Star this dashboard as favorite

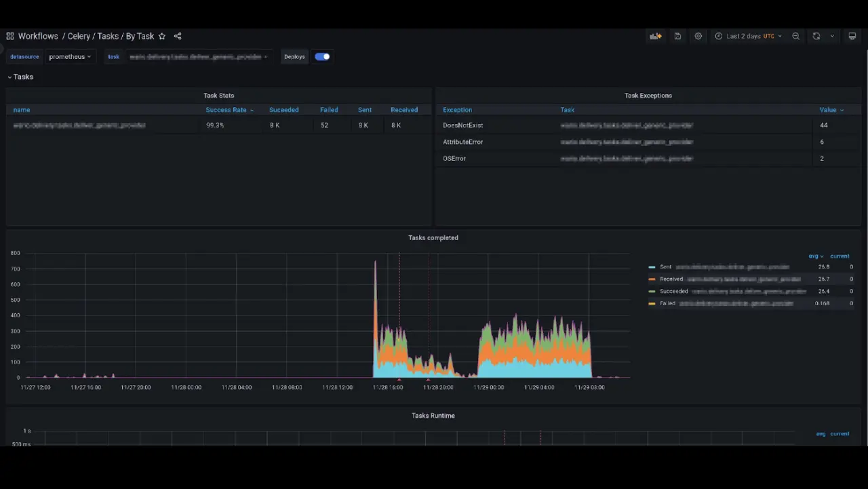coord(162,37)
